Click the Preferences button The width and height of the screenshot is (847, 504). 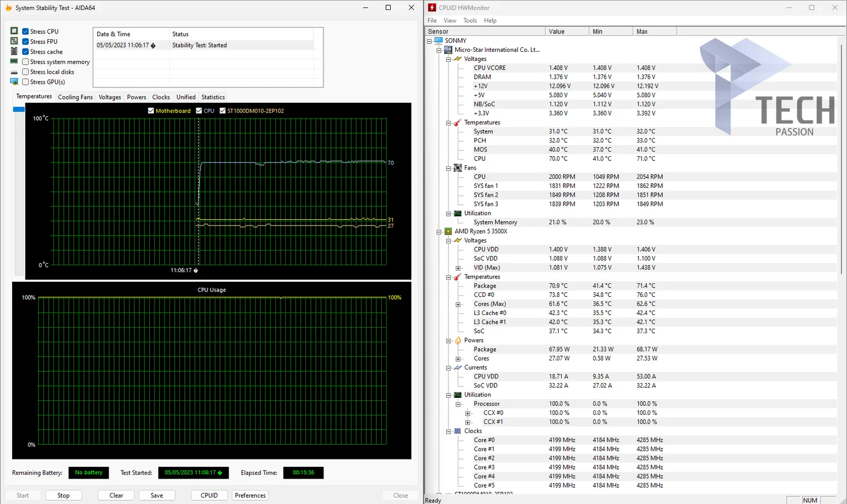pos(250,496)
